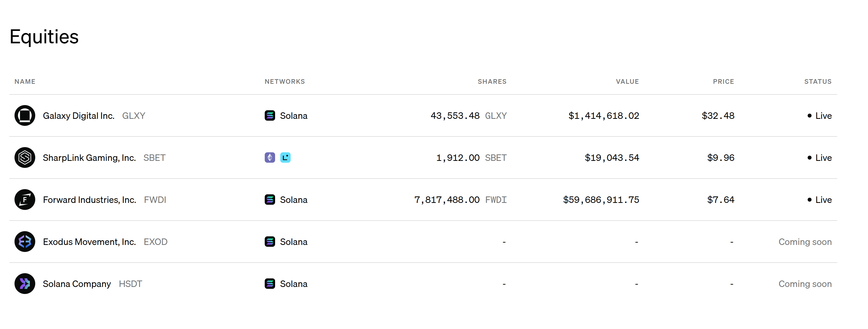The image size is (868, 329).
Task: Click the PRICE column header
Action: [x=723, y=81]
